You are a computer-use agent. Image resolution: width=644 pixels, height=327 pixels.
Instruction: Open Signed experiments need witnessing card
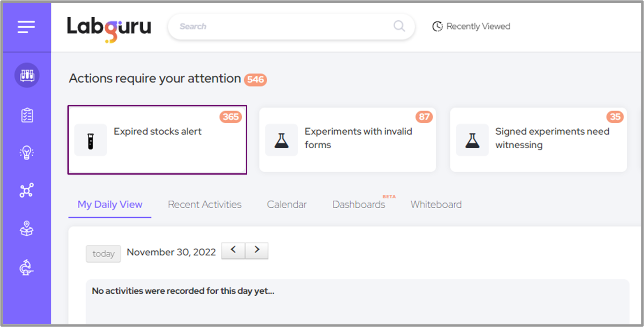click(x=538, y=140)
